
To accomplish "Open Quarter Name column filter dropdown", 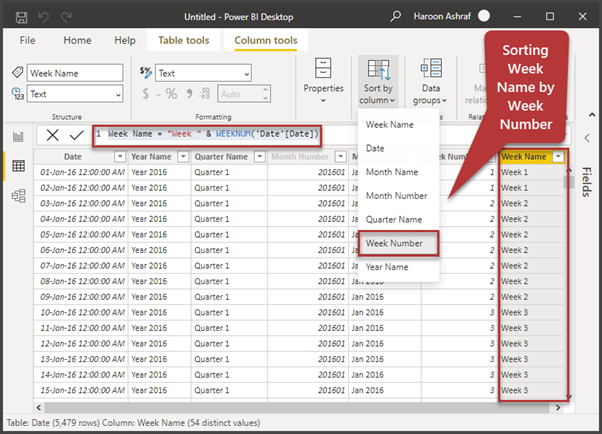I will pos(260,156).
